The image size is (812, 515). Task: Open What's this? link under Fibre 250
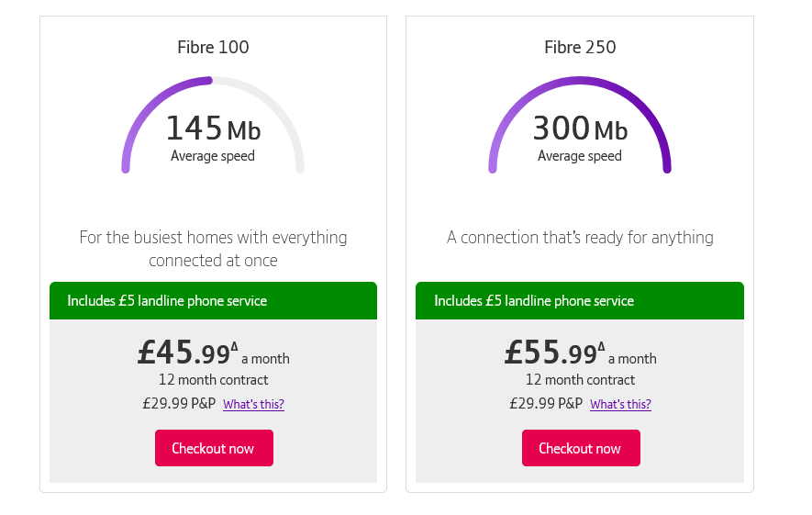click(620, 404)
